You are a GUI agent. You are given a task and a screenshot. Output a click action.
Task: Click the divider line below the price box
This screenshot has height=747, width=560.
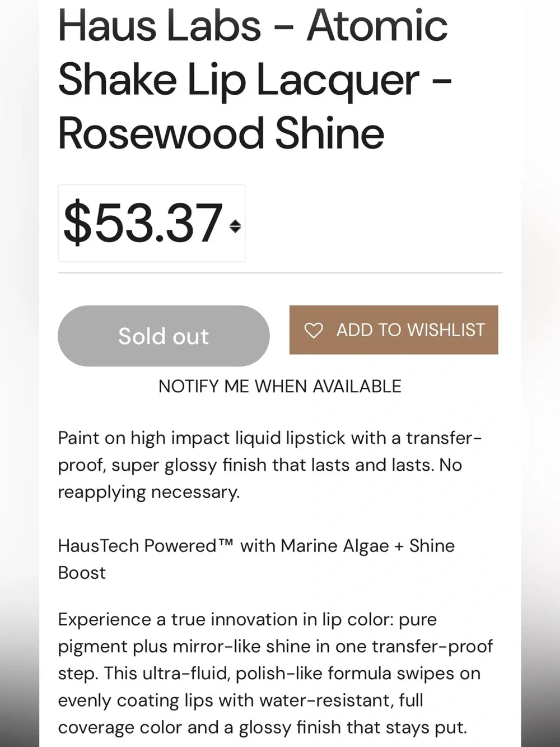280,273
